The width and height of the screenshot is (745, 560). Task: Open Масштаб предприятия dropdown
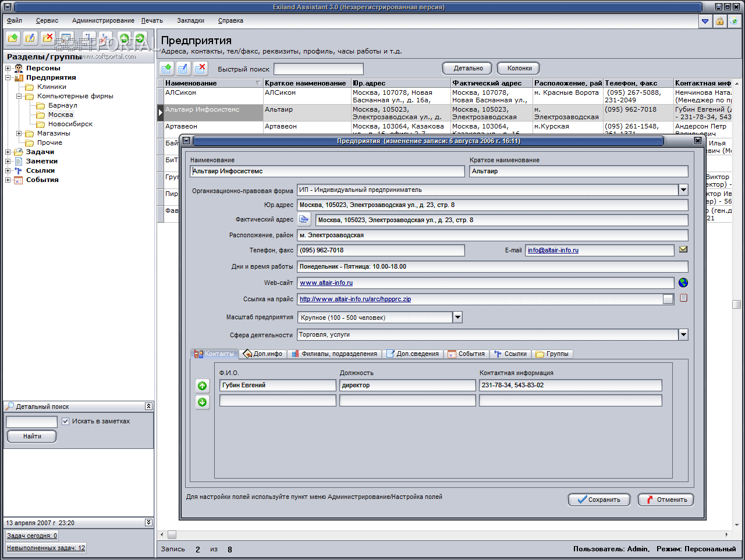[457, 317]
